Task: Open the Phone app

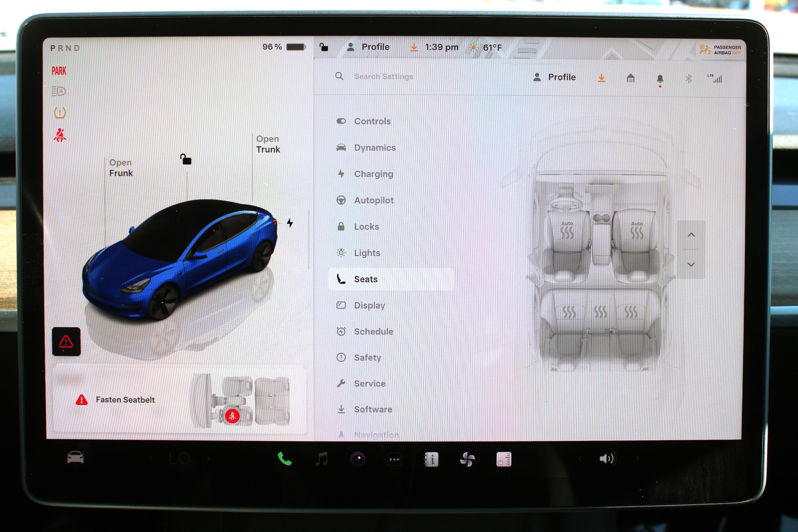Action: pos(284,459)
